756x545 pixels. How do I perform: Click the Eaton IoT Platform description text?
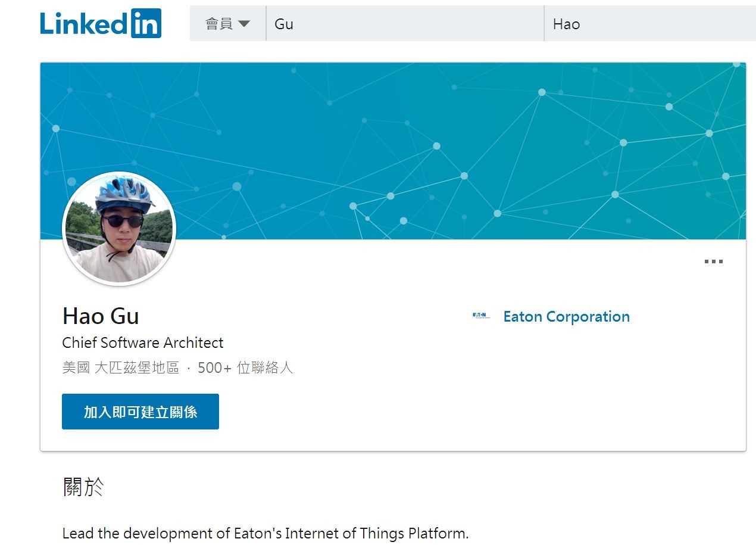[265, 533]
